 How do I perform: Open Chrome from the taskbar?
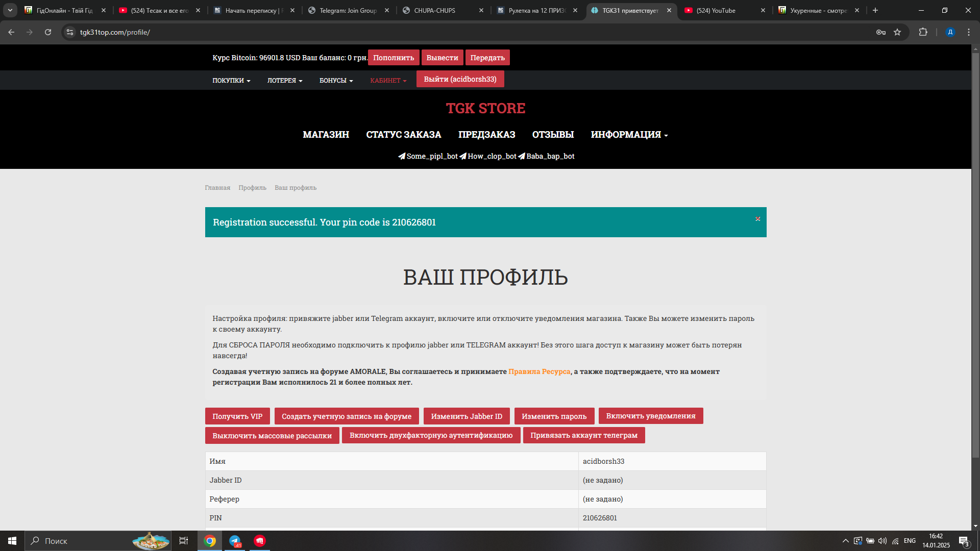(210, 541)
